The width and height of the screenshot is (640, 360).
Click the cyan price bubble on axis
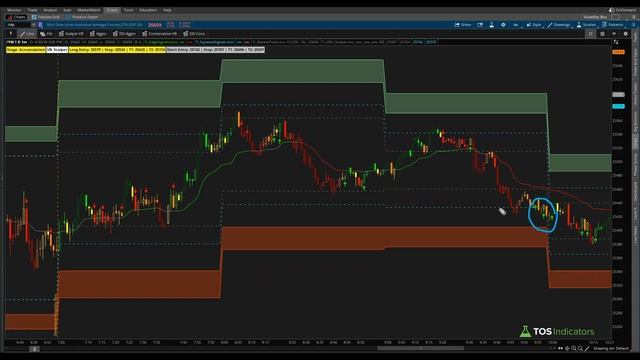point(618,107)
